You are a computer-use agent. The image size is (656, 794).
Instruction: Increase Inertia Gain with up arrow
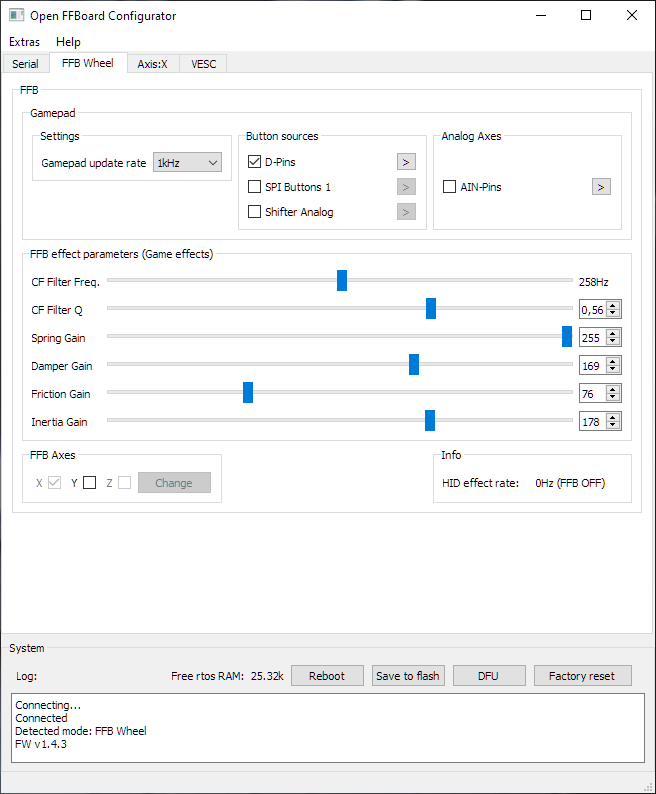(x=613, y=418)
